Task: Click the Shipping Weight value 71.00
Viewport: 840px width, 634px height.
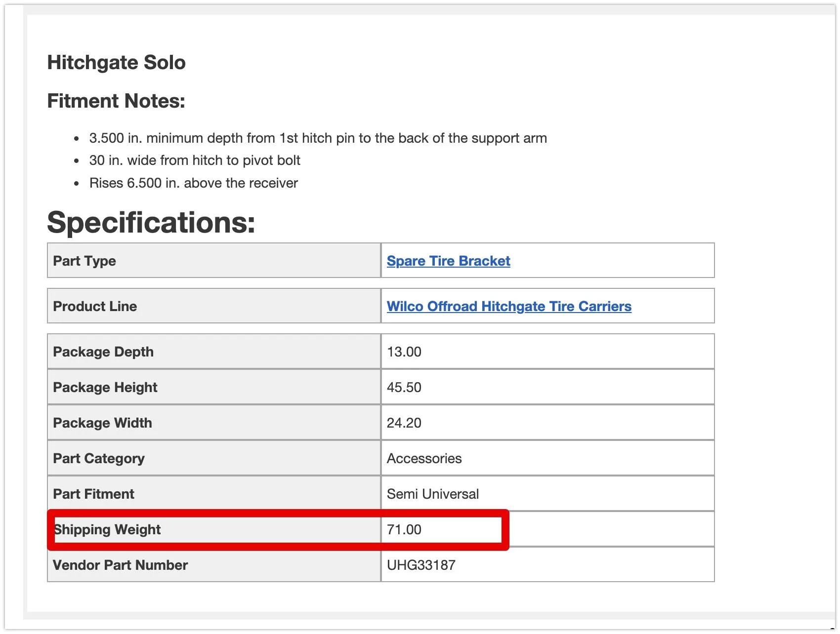Action: (x=404, y=529)
